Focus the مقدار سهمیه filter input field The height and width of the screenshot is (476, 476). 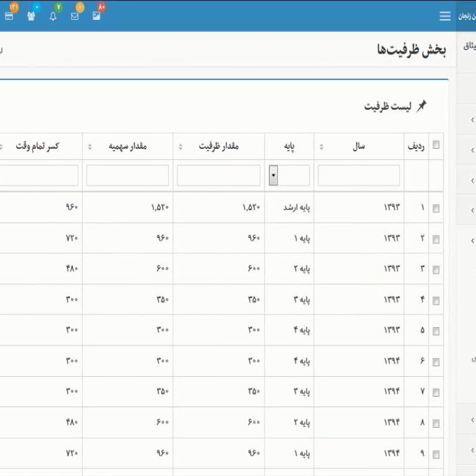(x=128, y=176)
